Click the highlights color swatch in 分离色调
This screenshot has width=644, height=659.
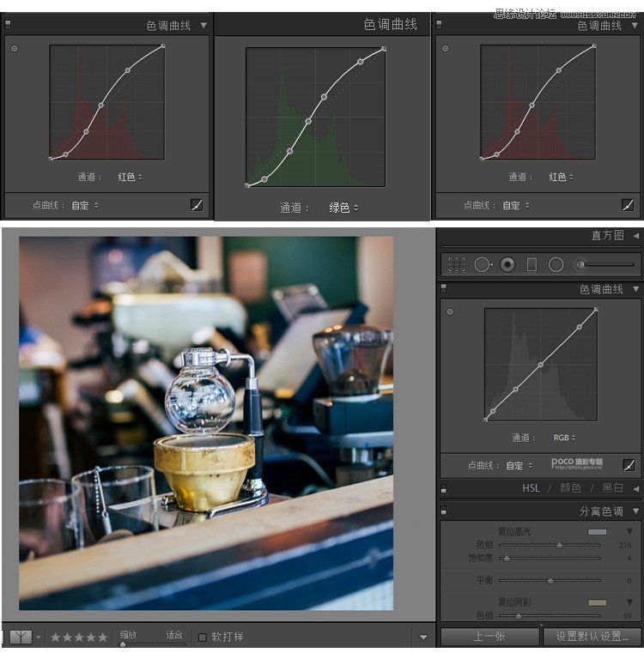pos(596,532)
